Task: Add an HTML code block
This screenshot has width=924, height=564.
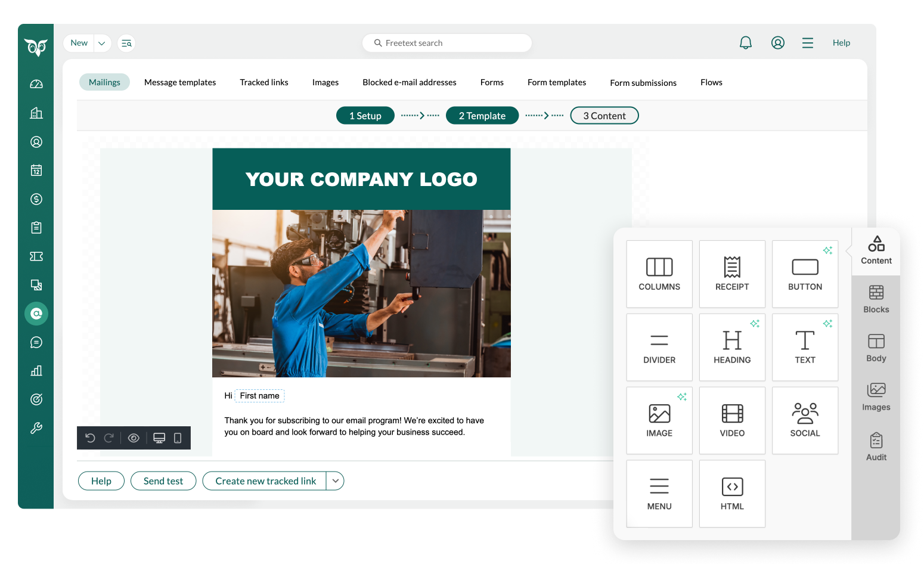Action: [731, 494]
